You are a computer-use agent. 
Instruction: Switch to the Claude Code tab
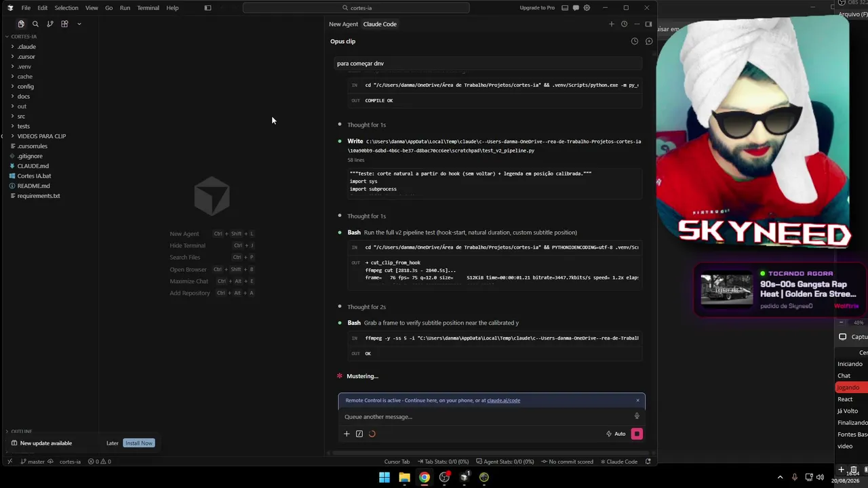[x=380, y=24]
